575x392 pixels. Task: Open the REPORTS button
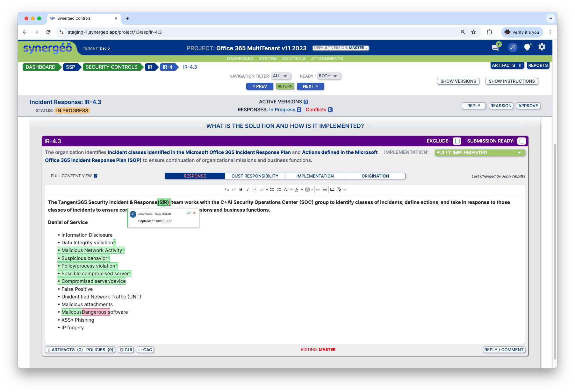click(538, 65)
